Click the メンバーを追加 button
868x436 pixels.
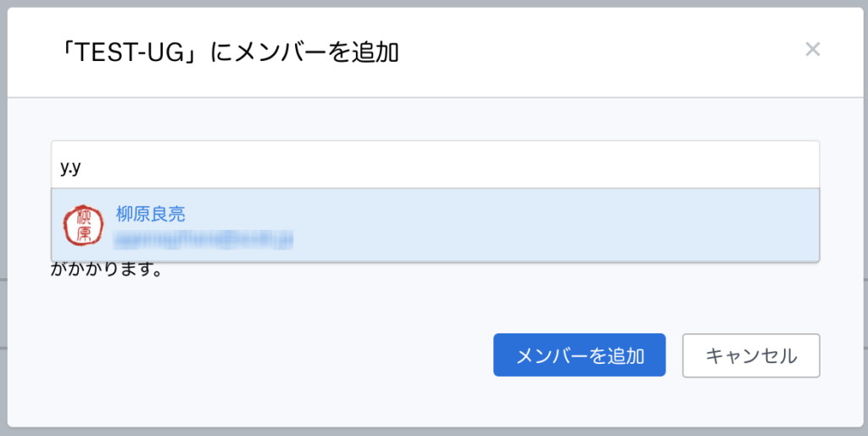(x=579, y=355)
